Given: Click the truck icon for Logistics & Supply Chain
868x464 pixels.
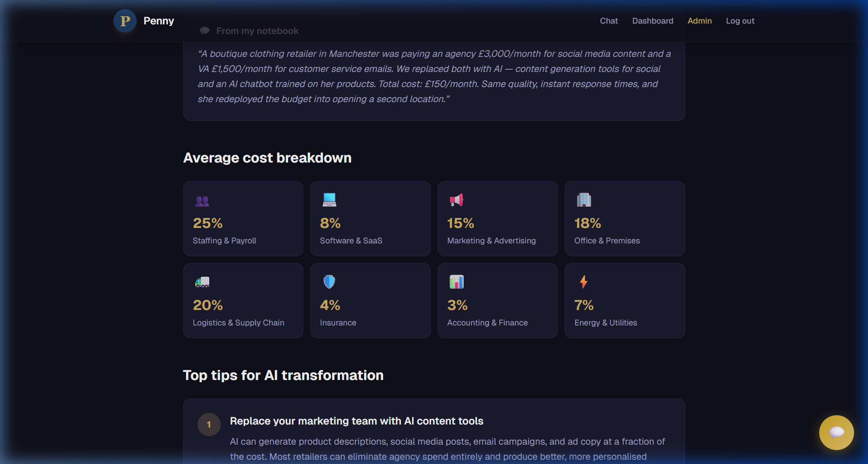Looking at the screenshot, I should click(x=202, y=282).
